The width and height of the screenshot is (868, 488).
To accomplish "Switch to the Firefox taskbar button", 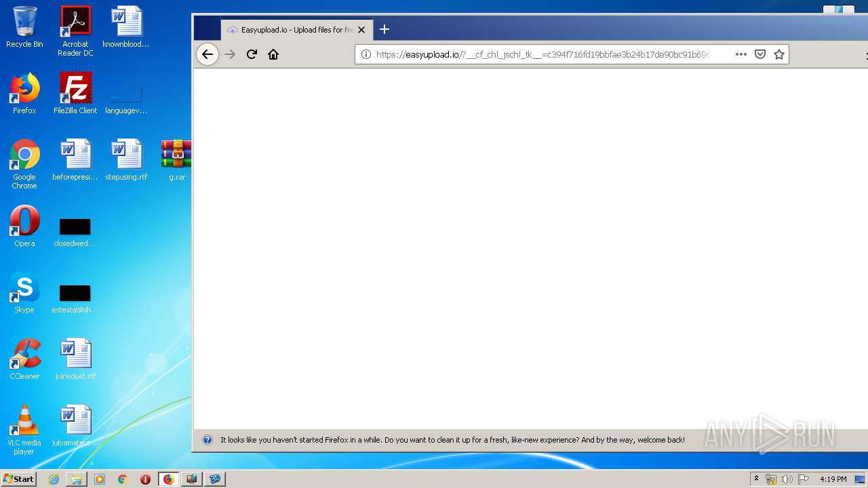I will pos(169,479).
